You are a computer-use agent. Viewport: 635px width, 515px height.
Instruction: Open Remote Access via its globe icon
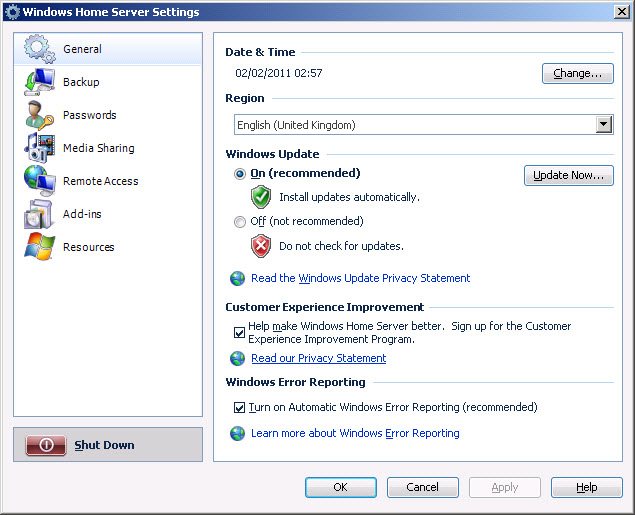[39, 181]
